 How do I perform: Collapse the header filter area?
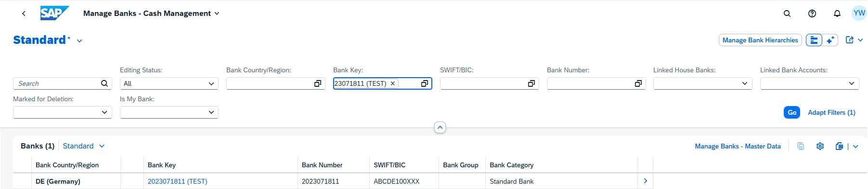click(x=440, y=127)
